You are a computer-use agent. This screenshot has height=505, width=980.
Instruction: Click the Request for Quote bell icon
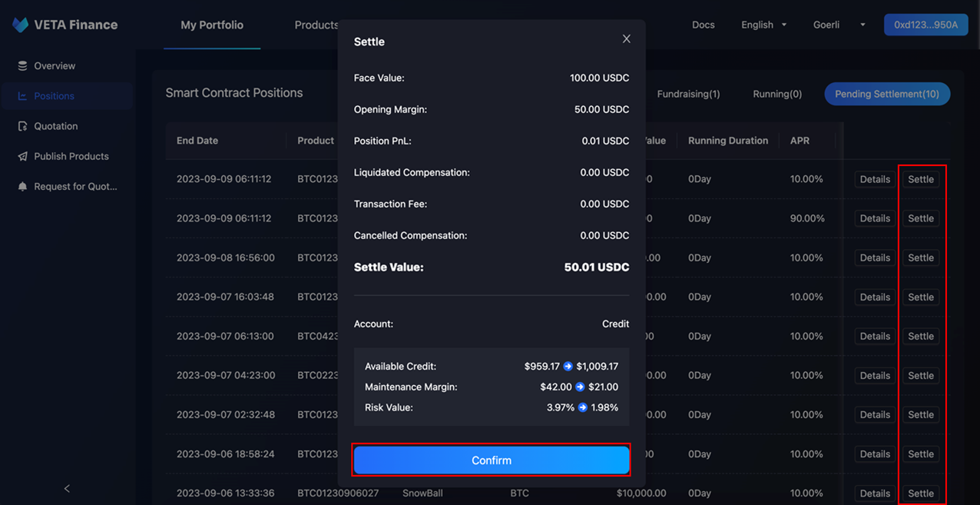[22, 186]
